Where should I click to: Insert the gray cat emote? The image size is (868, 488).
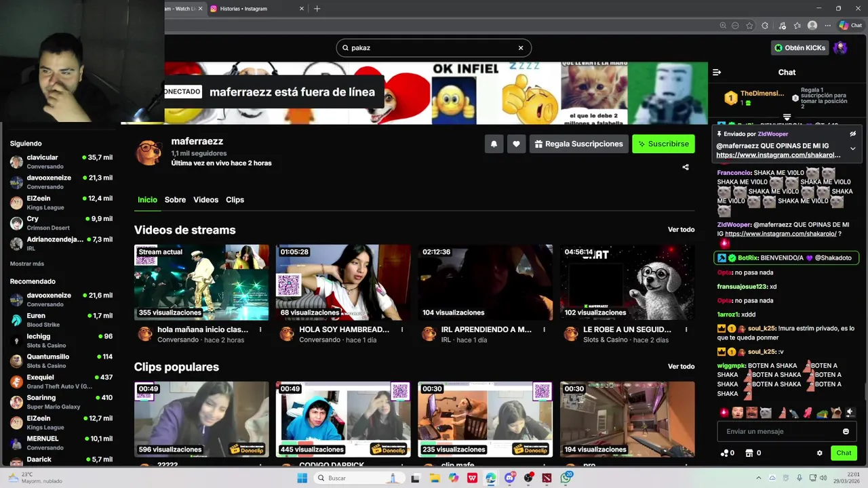click(x=766, y=412)
